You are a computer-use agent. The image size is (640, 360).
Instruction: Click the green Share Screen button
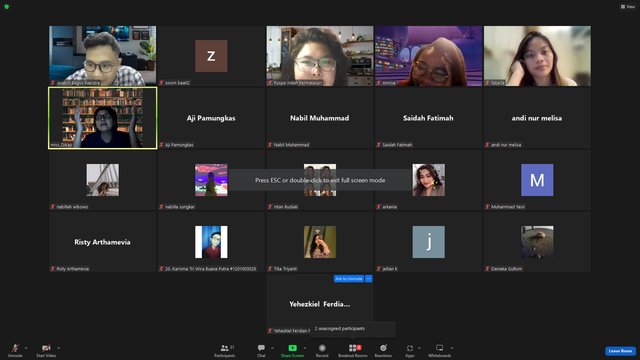click(x=292, y=350)
